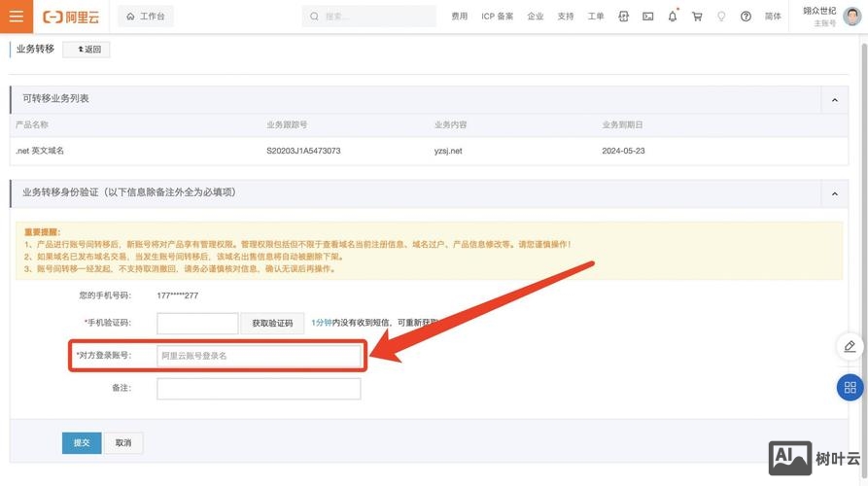
Task: Focus the 对方登录账号 input field
Action: click(260, 356)
